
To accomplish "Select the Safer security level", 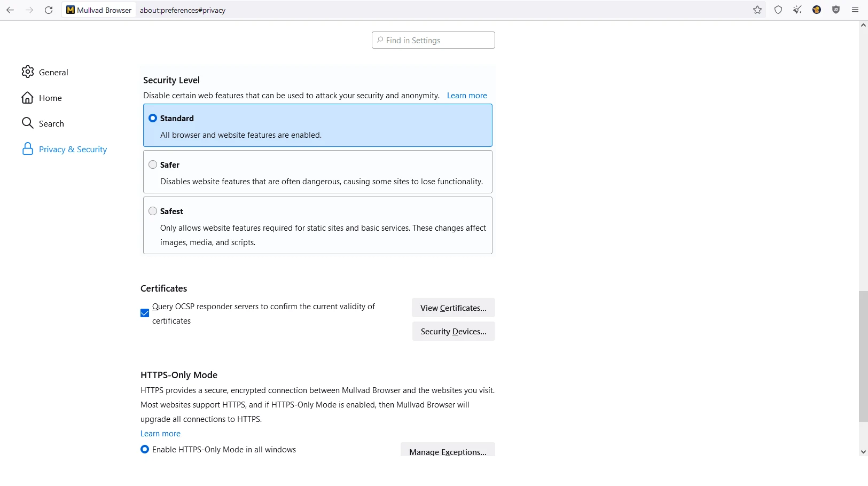I will [153, 164].
